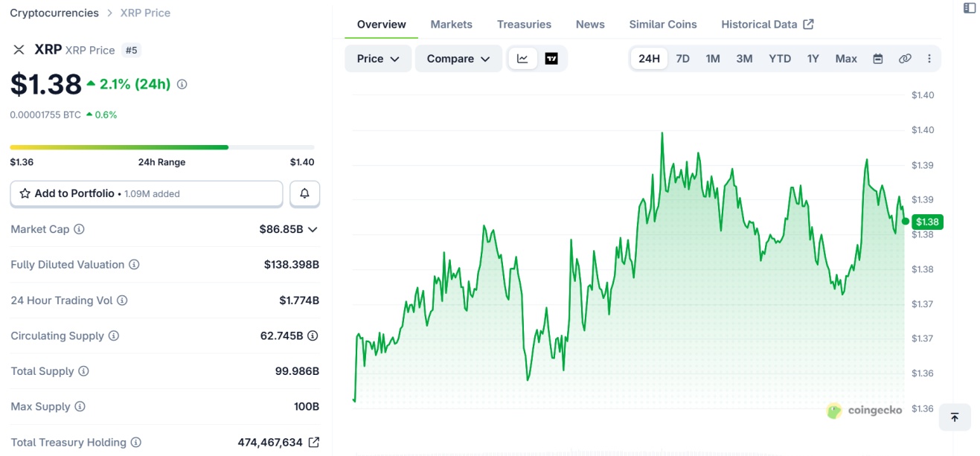
Task: Click Add to Portfolio button
Action: tap(147, 193)
